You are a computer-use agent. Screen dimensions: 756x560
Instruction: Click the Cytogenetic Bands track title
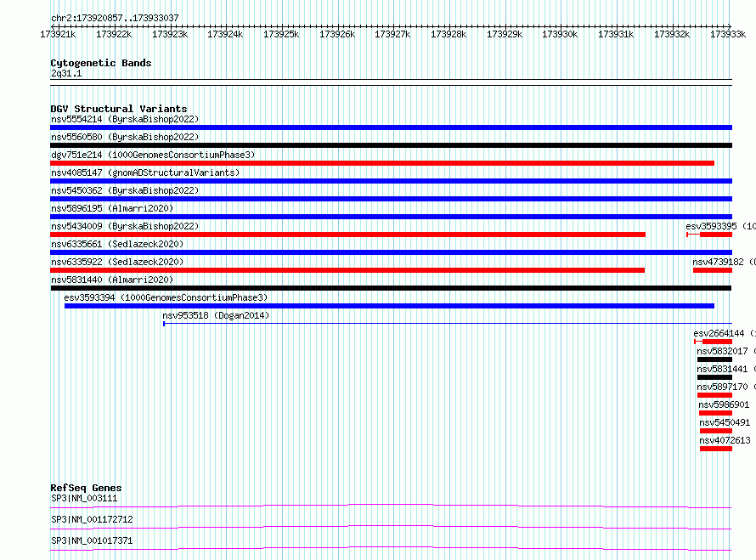pos(101,63)
